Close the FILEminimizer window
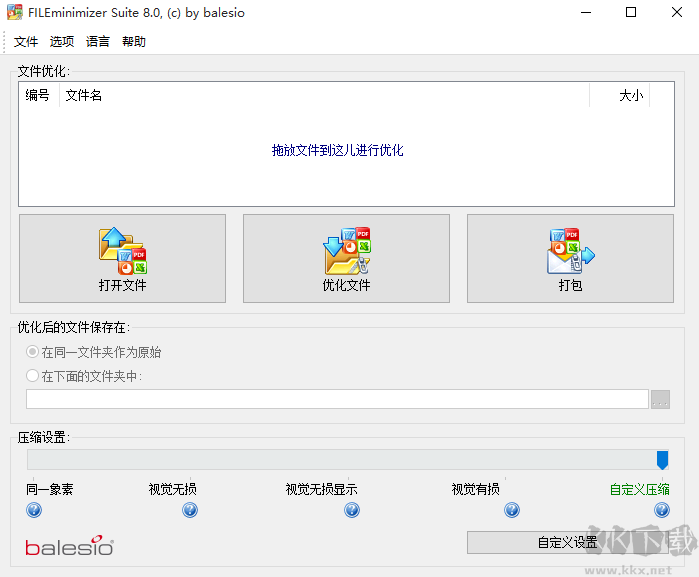Screen dimensions: 699x577 click(x=677, y=12)
